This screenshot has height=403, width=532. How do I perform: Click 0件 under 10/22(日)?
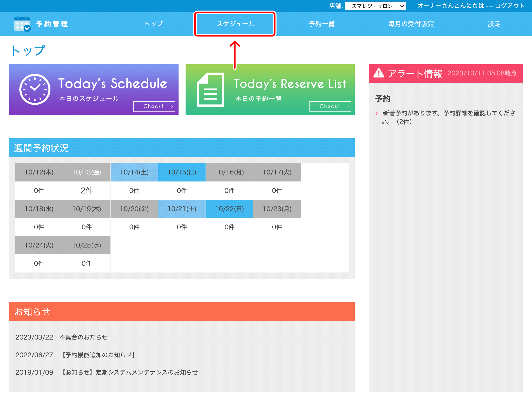point(229,227)
